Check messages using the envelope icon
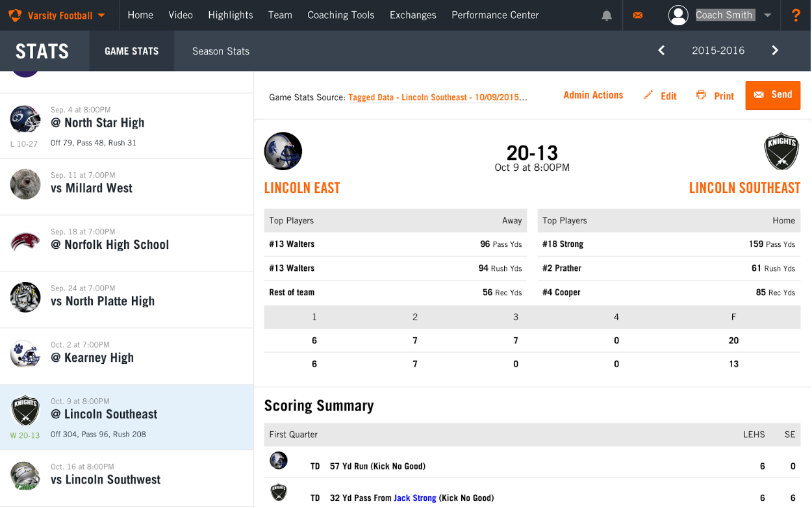The image size is (812, 508). coord(638,15)
